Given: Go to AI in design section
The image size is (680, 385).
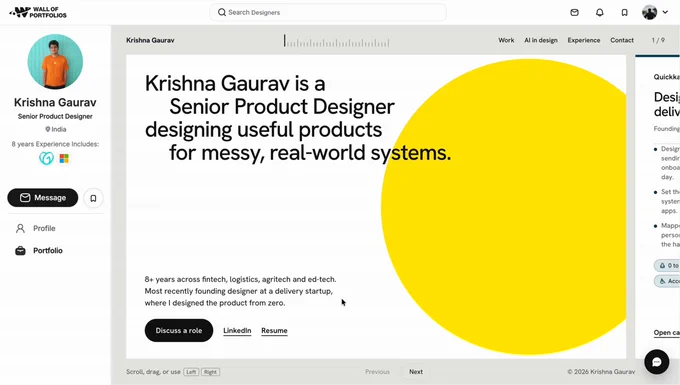Looking at the screenshot, I should point(541,40).
